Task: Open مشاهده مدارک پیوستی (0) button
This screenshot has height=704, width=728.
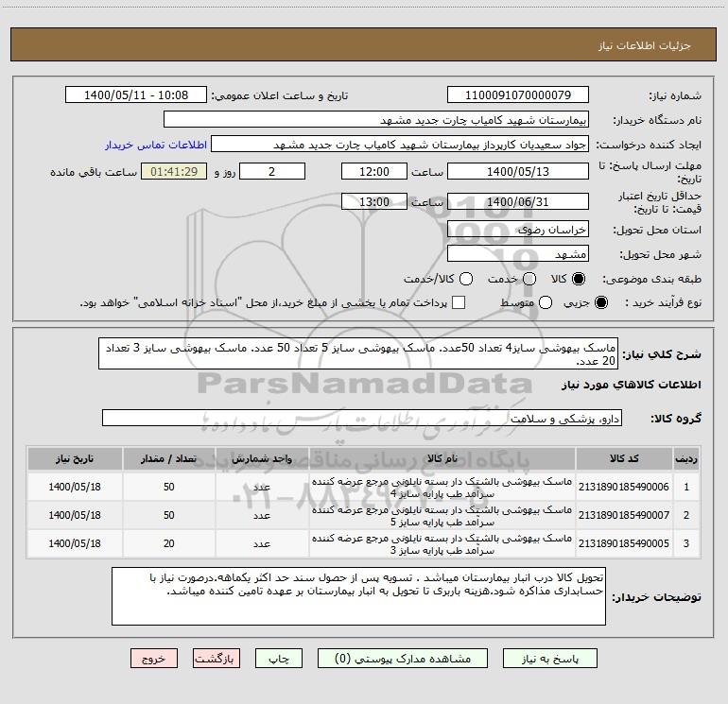Action: 402,659
